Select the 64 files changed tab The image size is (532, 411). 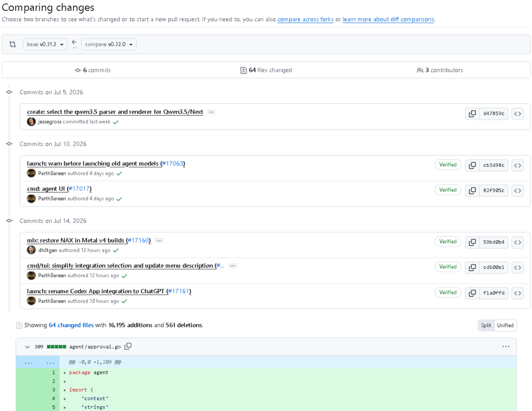266,70
